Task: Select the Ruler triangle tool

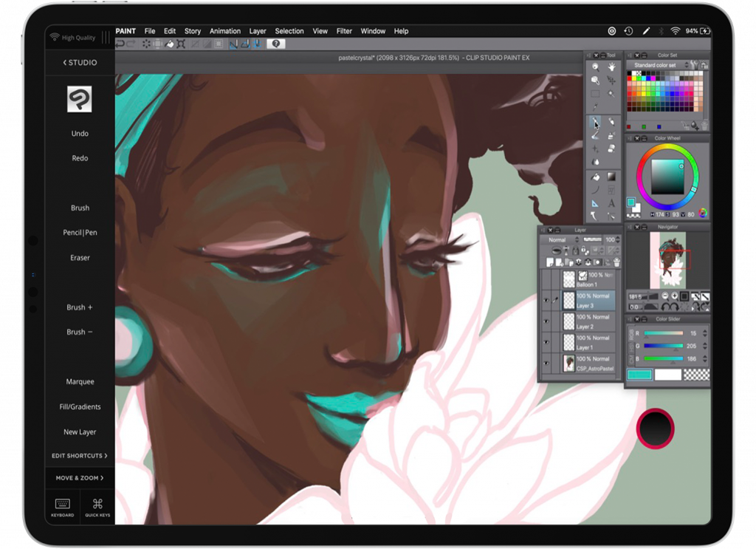Action: 596,204
